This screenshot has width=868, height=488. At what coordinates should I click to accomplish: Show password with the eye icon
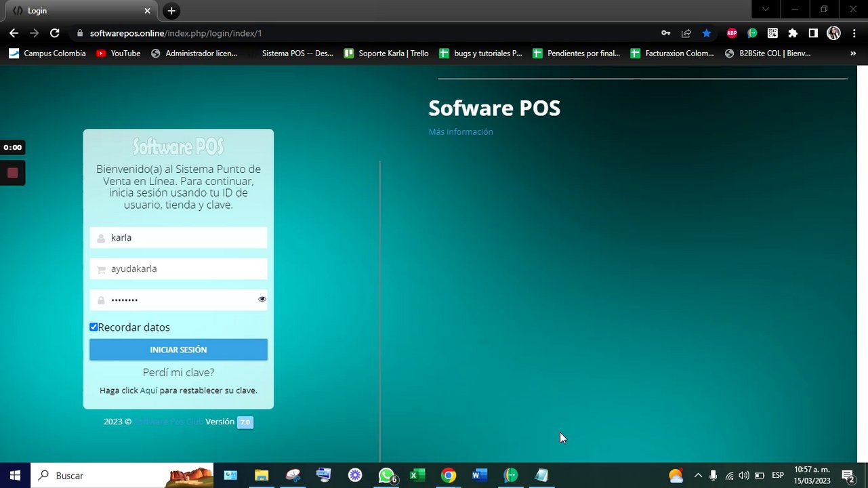point(262,299)
